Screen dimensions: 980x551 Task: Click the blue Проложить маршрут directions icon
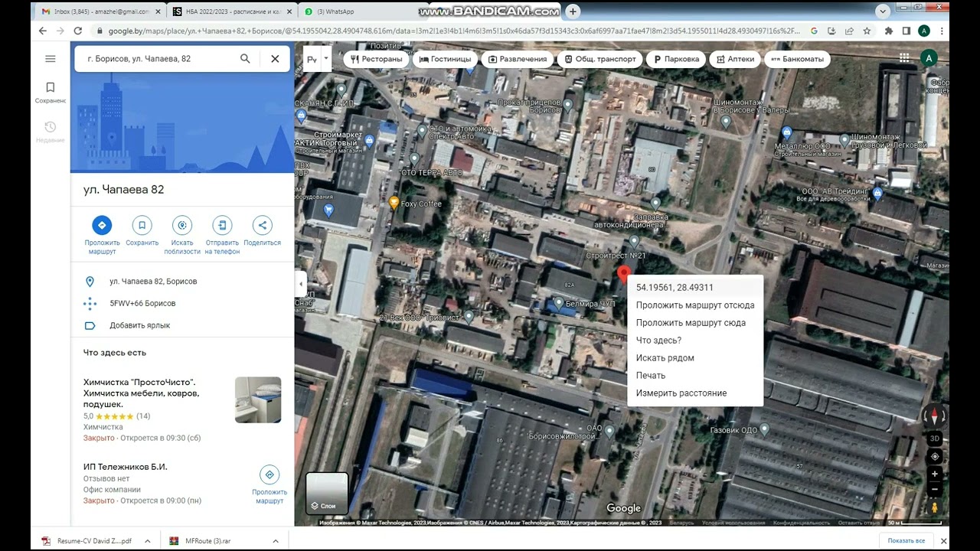(102, 225)
